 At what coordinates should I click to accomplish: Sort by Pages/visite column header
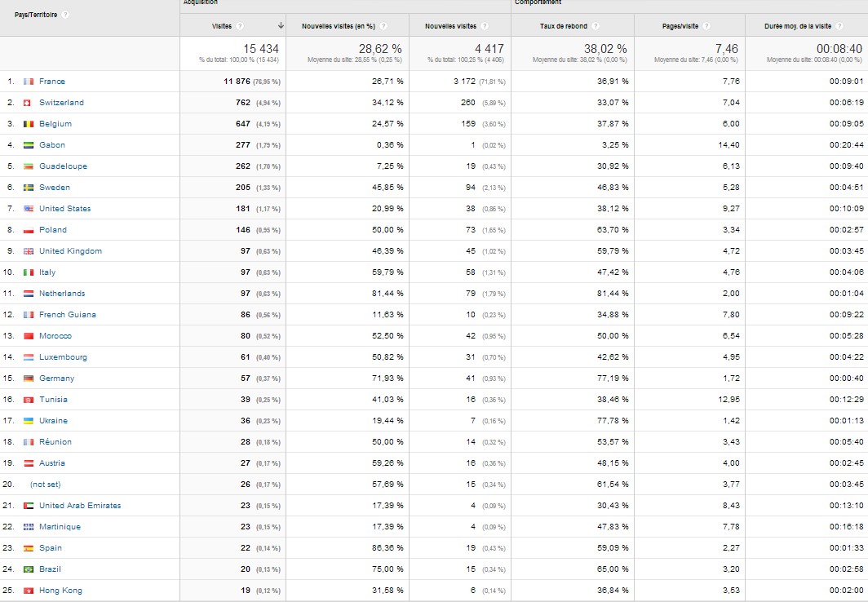(x=679, y=26)
